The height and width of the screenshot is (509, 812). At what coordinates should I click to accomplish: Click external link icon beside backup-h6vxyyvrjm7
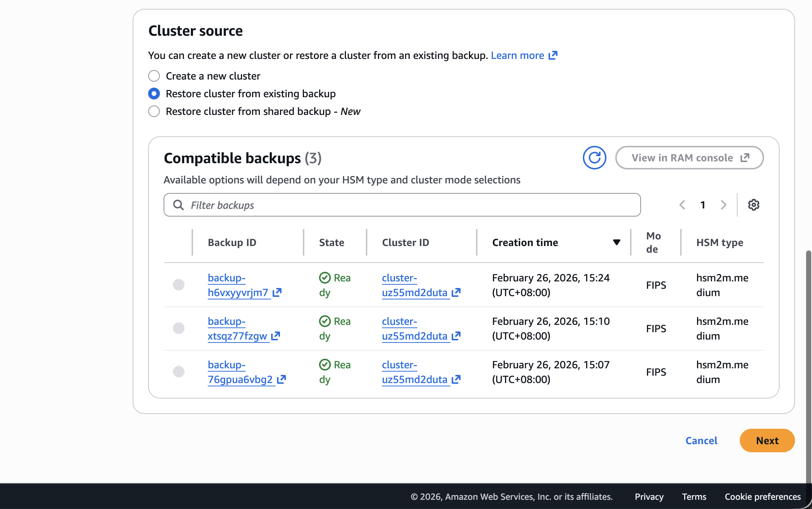(x=277, y=292)
